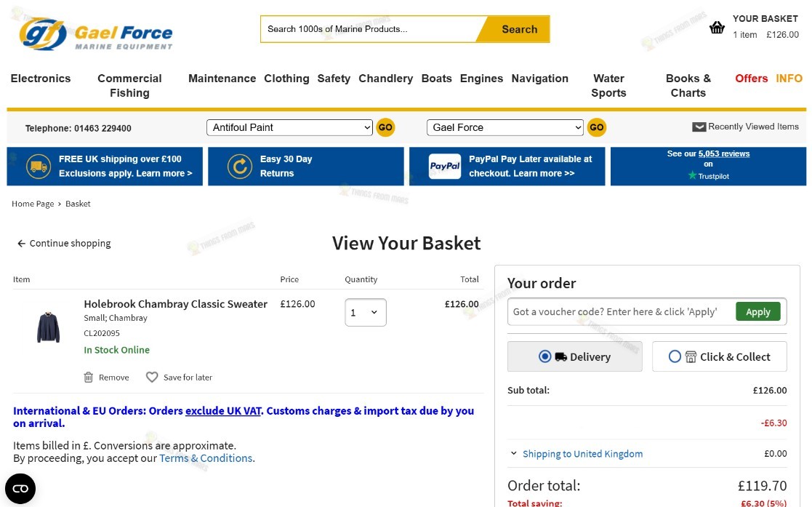812x507 pixels.
Task: Click the Shipping to United Kingdom link
Action: [582, 454]
